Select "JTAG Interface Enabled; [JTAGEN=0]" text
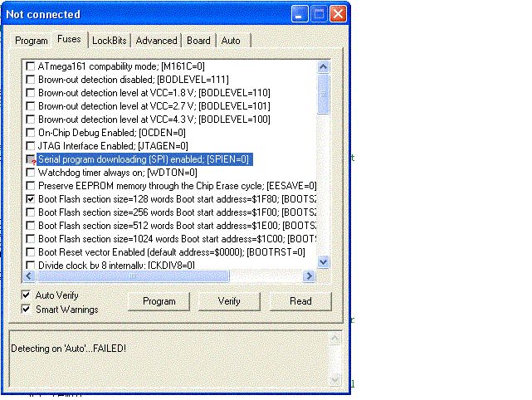The image size is (532, 400). pyautogui.click(x=113, y=146)
